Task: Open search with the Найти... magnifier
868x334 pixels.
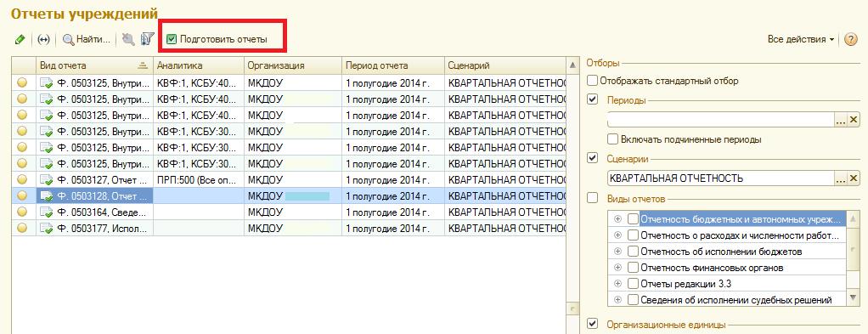Action: pos(69,39)
